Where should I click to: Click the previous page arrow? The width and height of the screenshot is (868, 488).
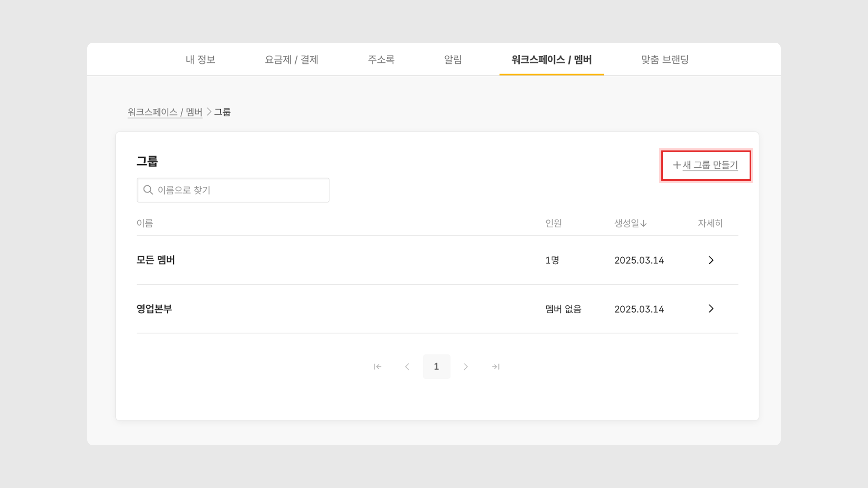tap(407, 366)
